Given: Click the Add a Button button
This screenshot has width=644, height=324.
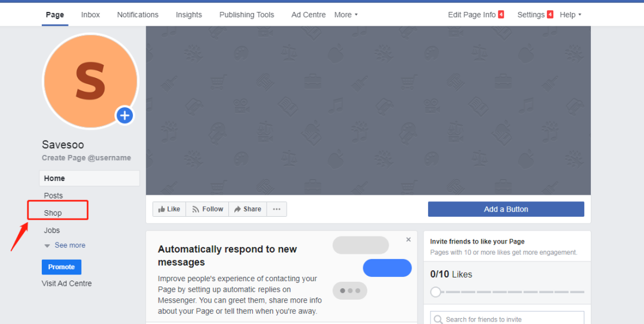Looking at the screenshot, I should pos(506,209).
